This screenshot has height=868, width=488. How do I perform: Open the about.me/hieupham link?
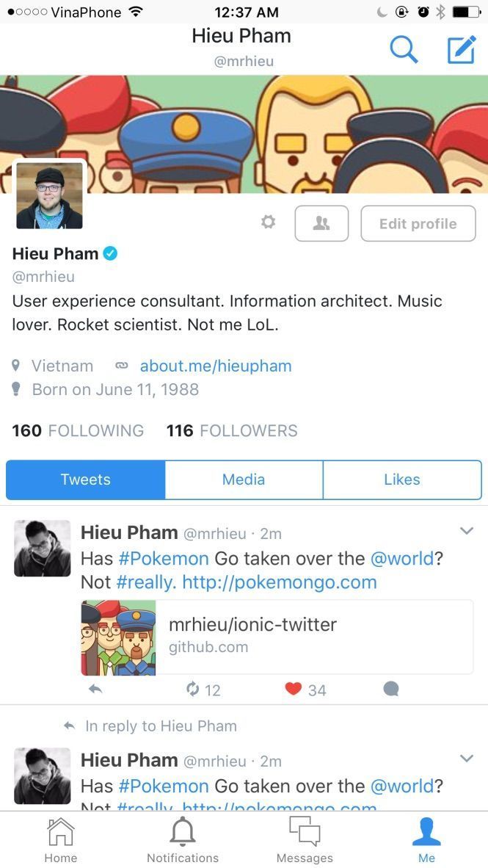(x=216, y=366)
